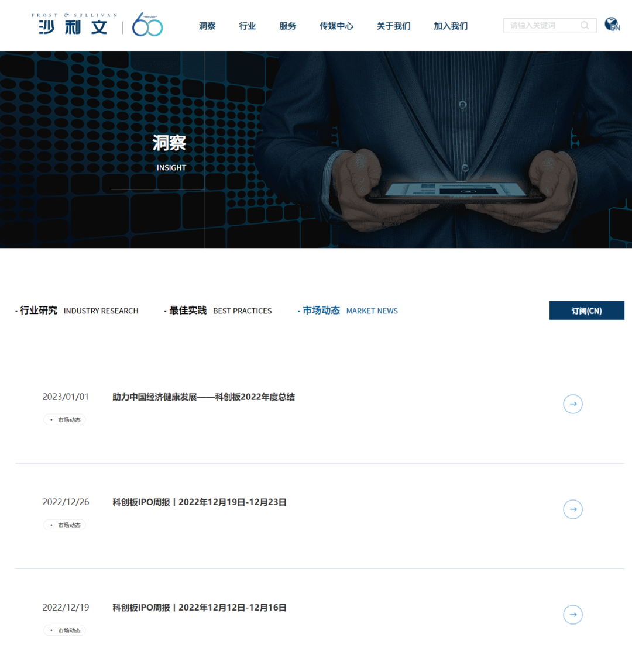The width and height of the screenshot is (632, 672).
Task: Click arrow icon for 12月19日-12月23日 weekly report
Action: 572,509
